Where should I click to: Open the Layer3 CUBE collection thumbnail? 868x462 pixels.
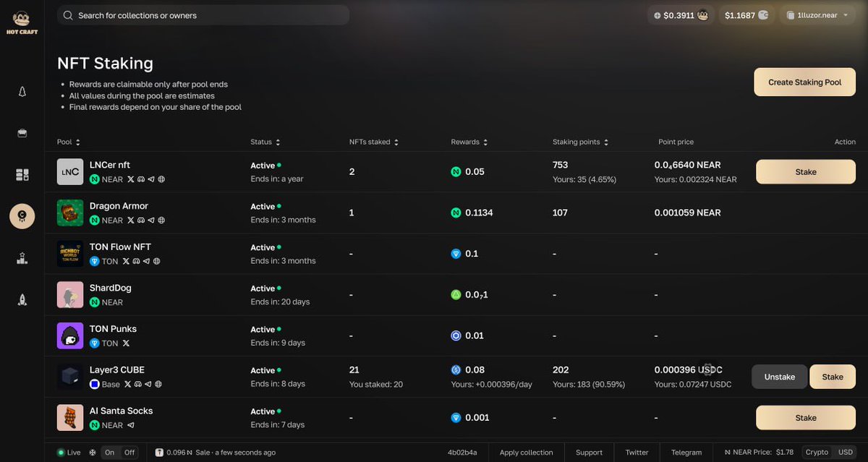click(x=70, y=377)
